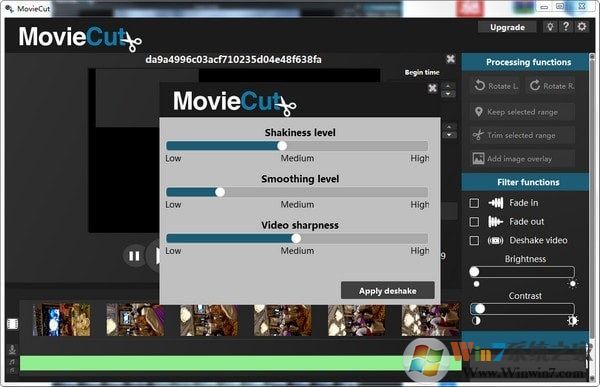Click the video file name title
Viewport: 600px width, 387px height.
pyautogui.click(x=233, y=59)
